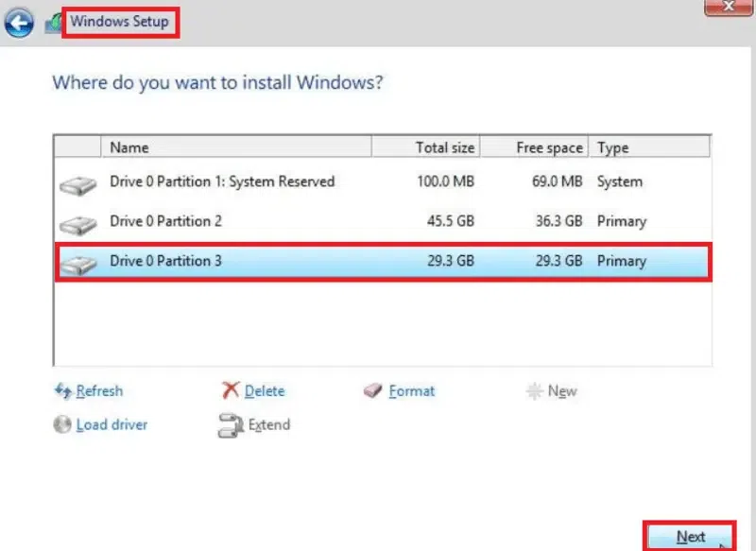Click the drive icon for Partition 3
Screen dimensions: 756x551
[x=78, y=265]
